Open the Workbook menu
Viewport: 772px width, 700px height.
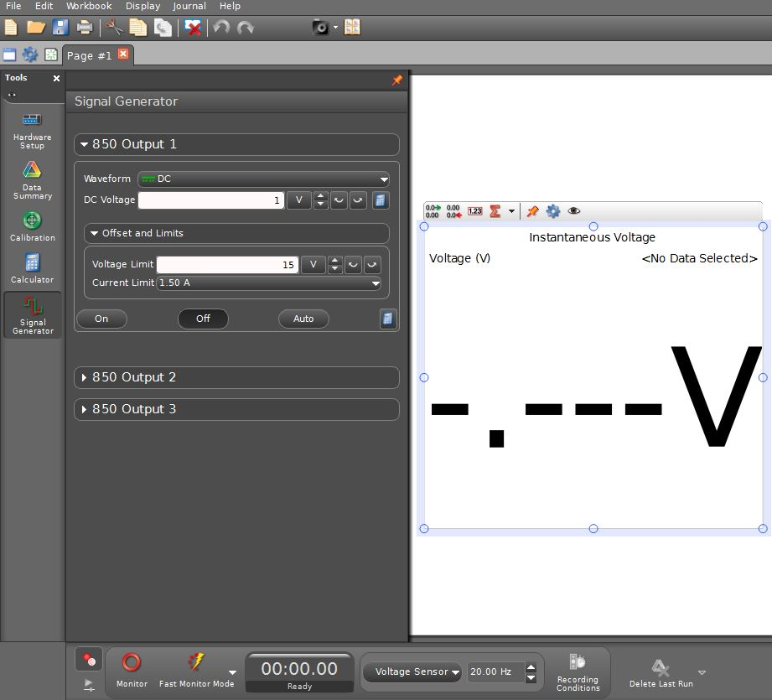[x=89, y=6]
